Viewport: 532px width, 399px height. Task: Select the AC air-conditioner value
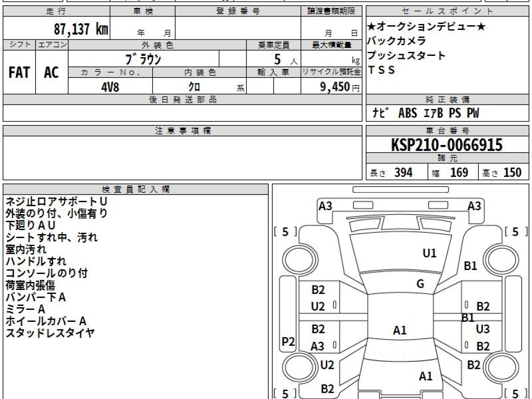(51, 73)
